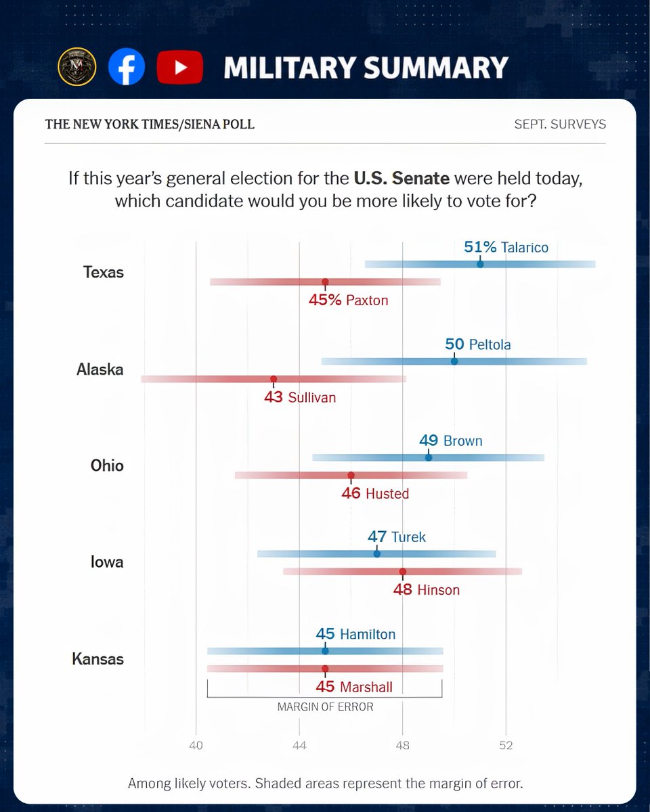This screenshot has height=812, width=650.
Task: Click the Sullivan 43 red data point
Action: [274, 379]
